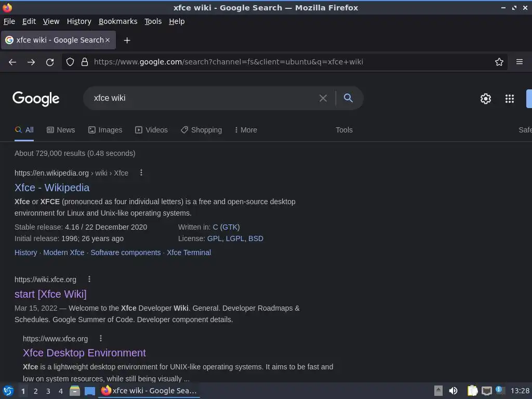Submit search with the magnifier icon

348,98
